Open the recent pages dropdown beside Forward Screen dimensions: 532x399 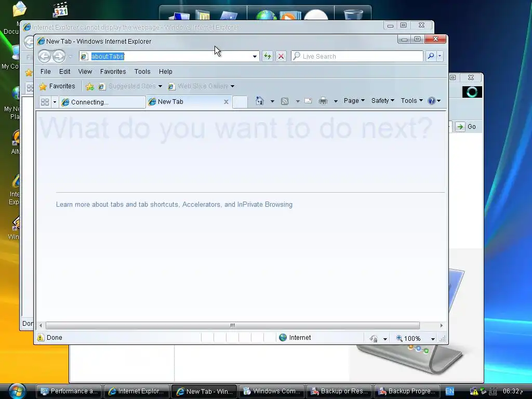[70, 56]
